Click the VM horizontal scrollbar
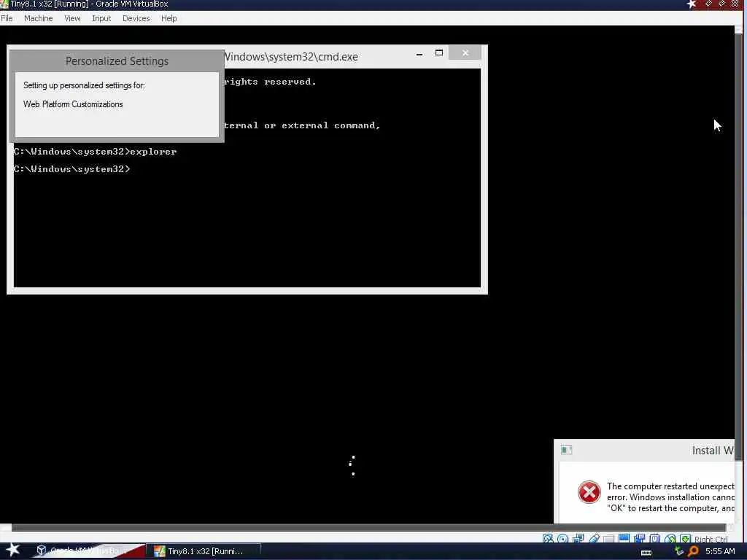 point(368,528)
